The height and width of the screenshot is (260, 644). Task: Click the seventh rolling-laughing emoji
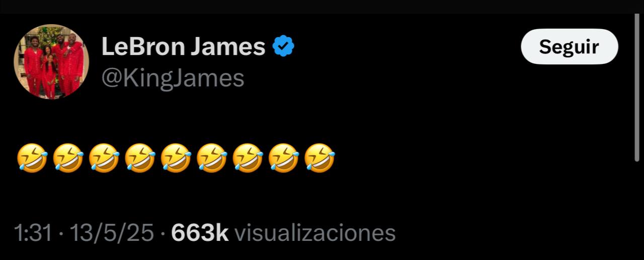point(248,158)
